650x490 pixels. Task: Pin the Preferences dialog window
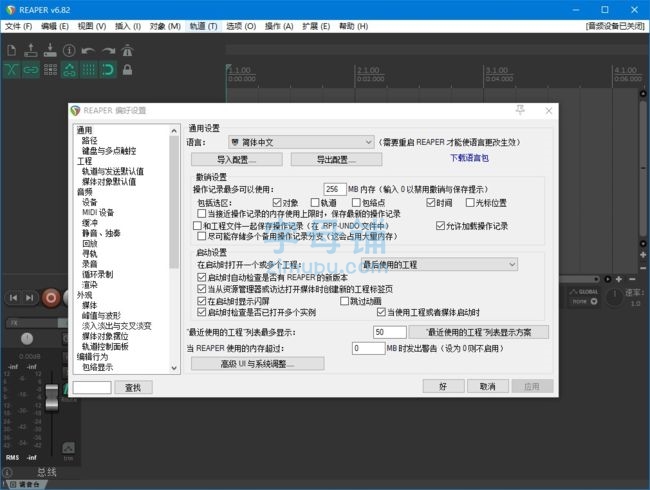[x=520, y=110]
